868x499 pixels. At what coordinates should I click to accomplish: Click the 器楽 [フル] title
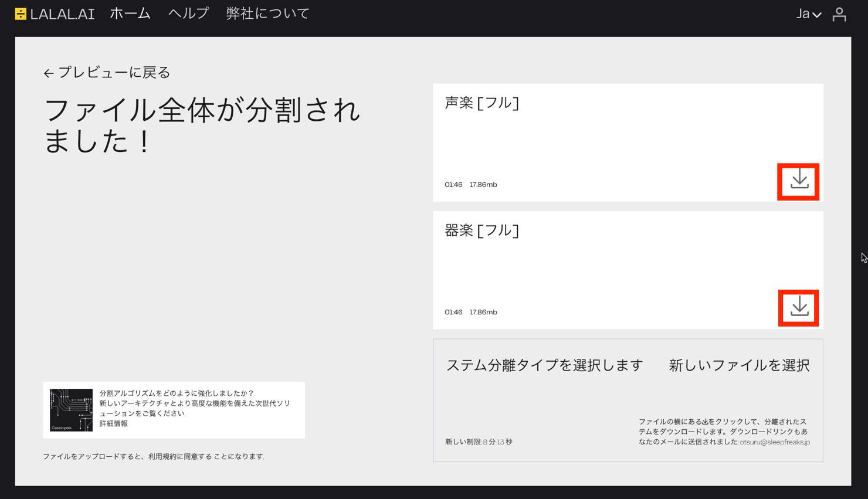pos(482,230)
